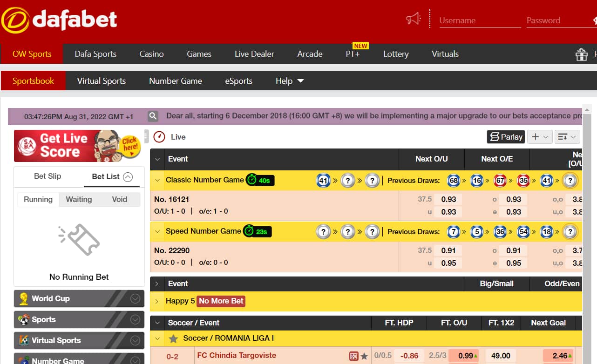Click ball 41 in Classic Number Game current draw
Viewport: 597px width, 364px height.
324,180
